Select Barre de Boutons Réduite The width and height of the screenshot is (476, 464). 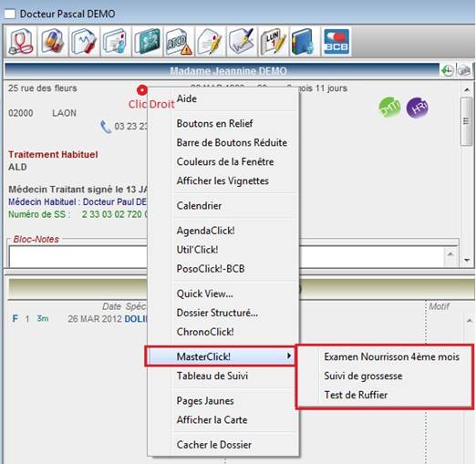[232, 142]
